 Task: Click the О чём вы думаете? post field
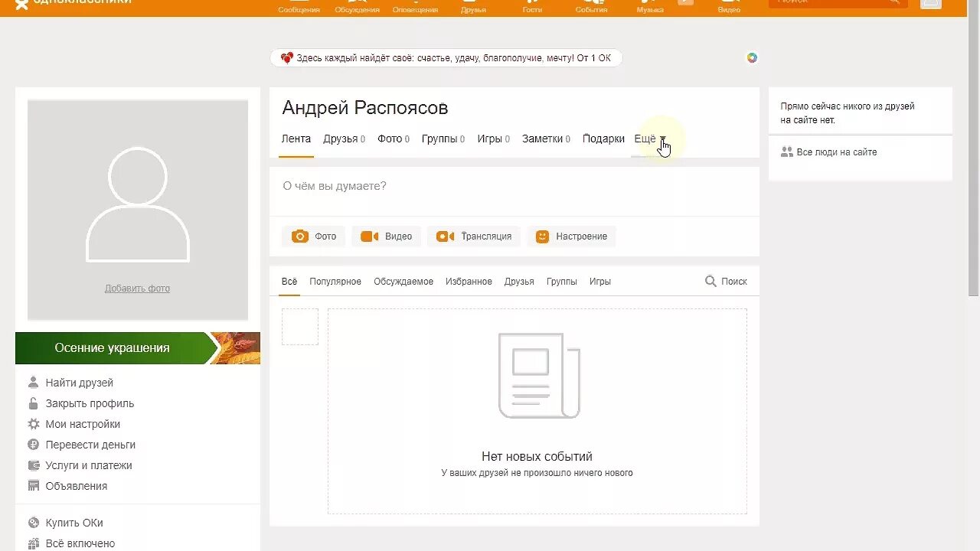click(x=514, y=186)
